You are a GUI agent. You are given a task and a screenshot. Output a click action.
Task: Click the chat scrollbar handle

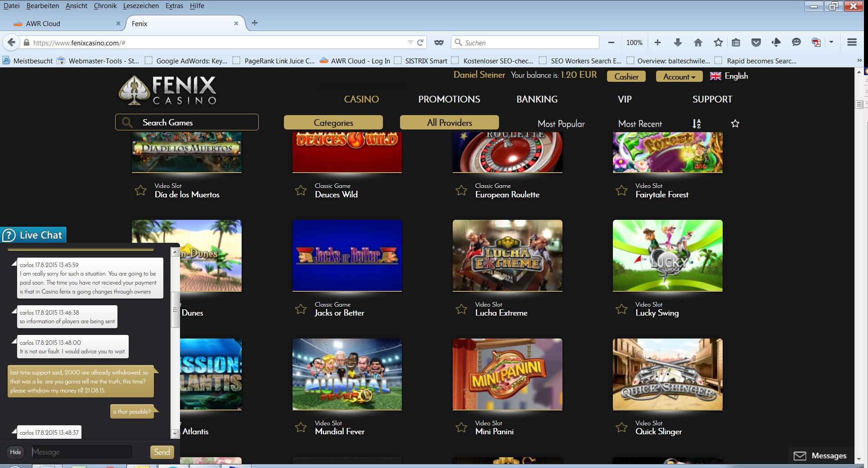[175, 310]
